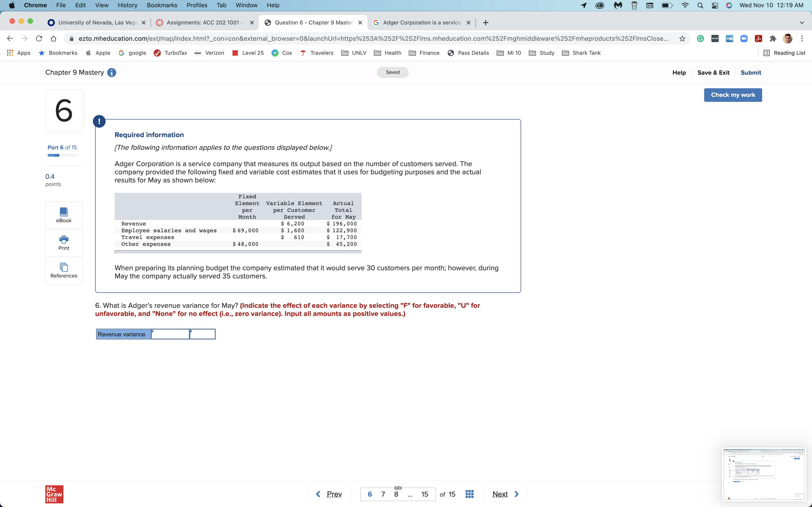Switch to the Adger Corporation search tab
This screenshot has height=507, width=812.
[419, 22]
